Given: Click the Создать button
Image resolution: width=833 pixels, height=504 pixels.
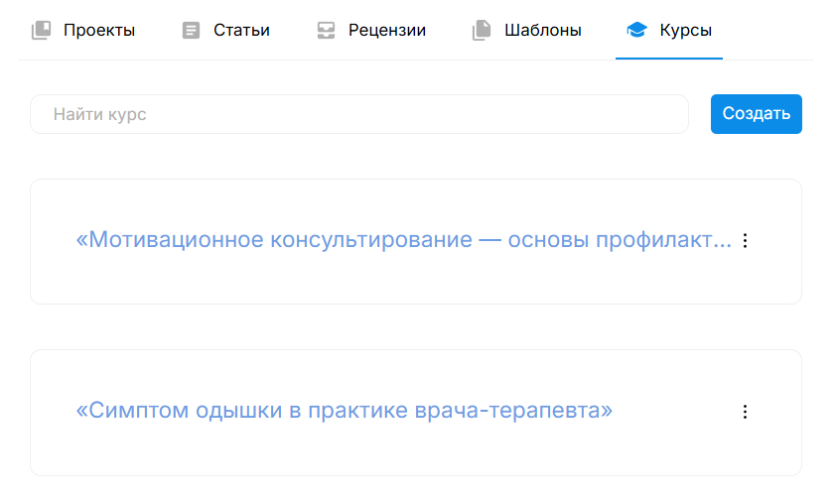Looking at the screenshot, I should 757,114.
